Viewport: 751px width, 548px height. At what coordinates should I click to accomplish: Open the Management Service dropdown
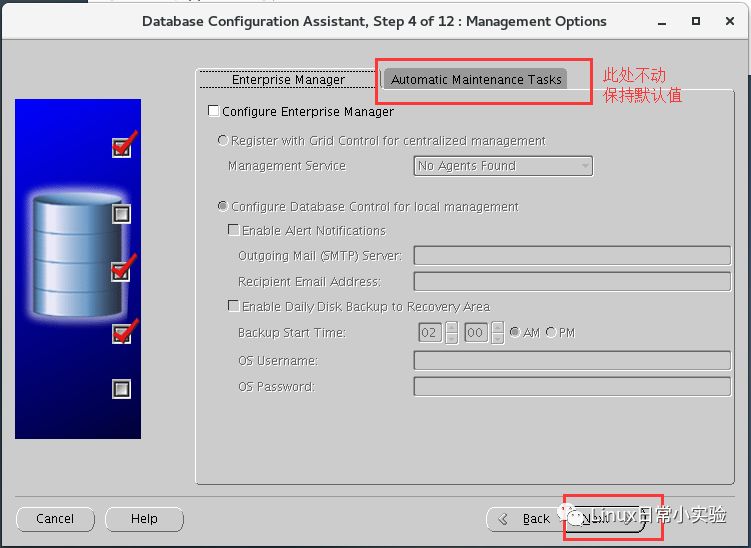(x=503, y=166)
